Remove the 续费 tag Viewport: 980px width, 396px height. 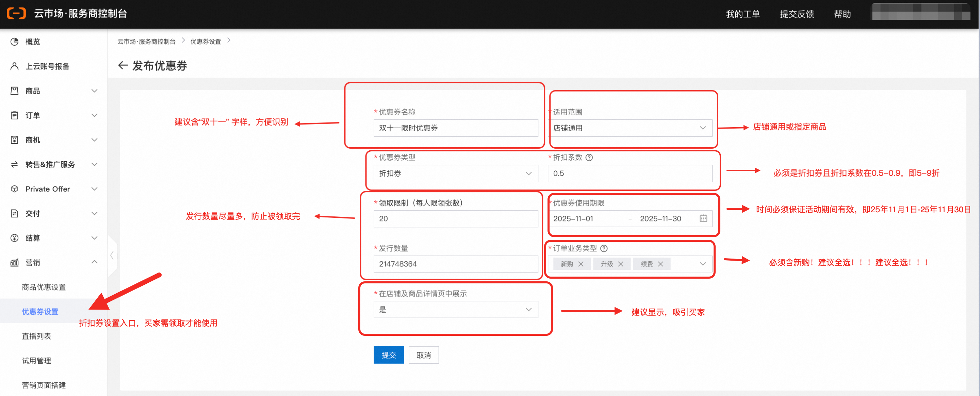tap(660, 264)
